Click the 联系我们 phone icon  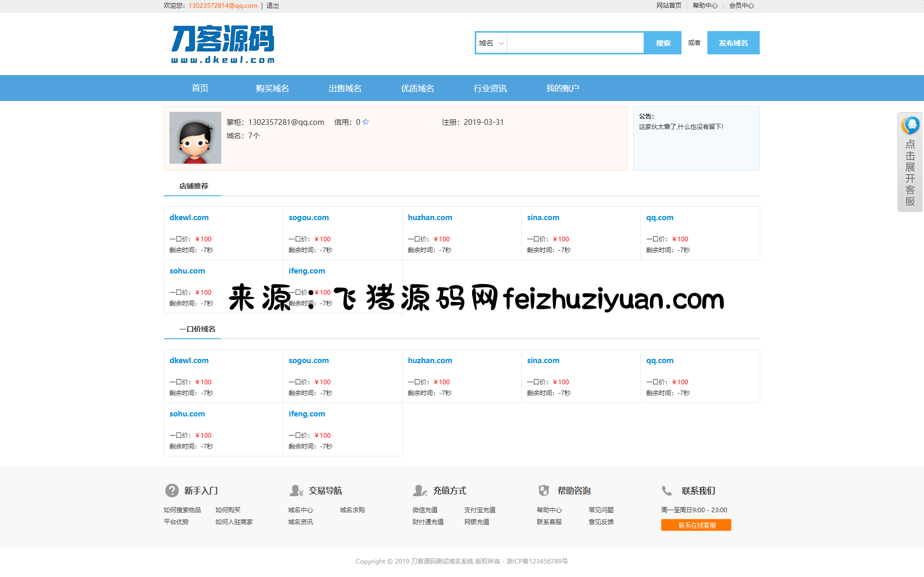667,491
